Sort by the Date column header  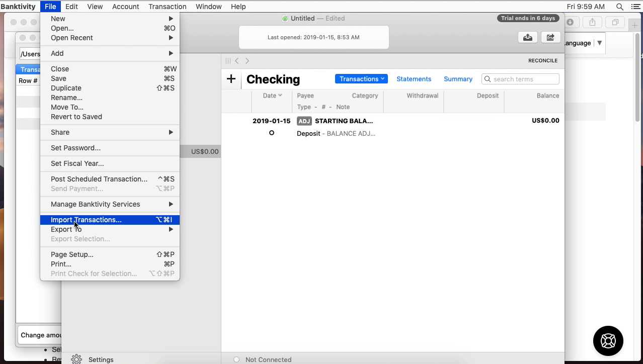[x=272, y=96]
